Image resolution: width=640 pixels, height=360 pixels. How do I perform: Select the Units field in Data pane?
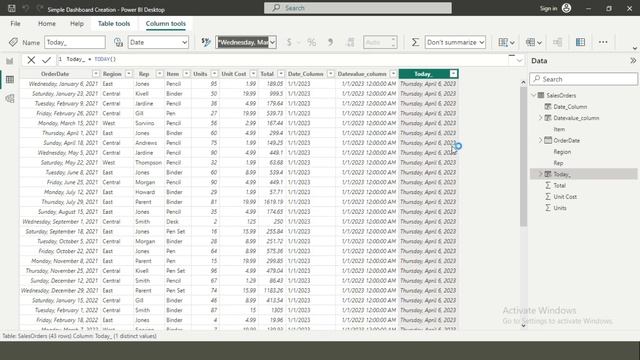(x=560, y=208)
